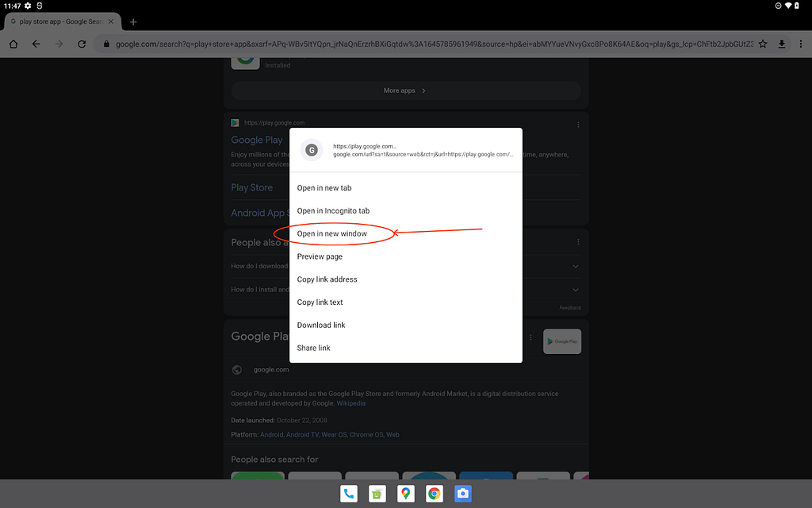
Task: Click the More apps button
Action: pyautogui.click(x=405, y=90)
